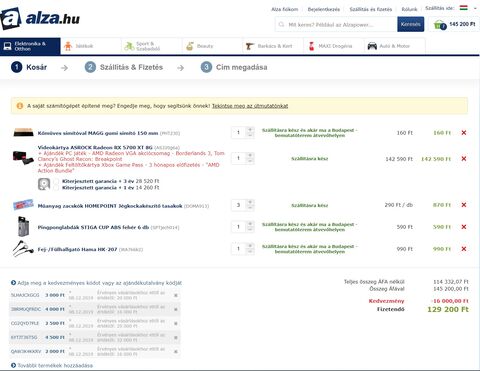Open Pingponglabdák STIGA CUP product link
480x371 pixels.
(93, 227)
